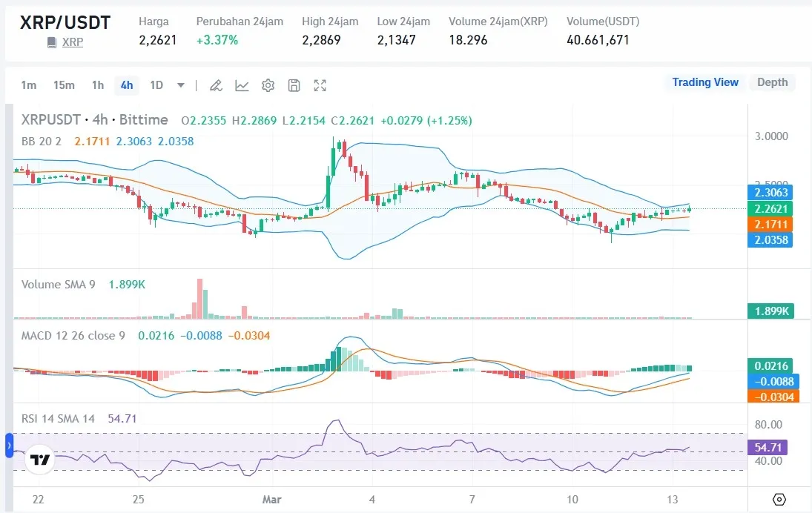Click the 40.00 RSI axis label

point(768,460)
